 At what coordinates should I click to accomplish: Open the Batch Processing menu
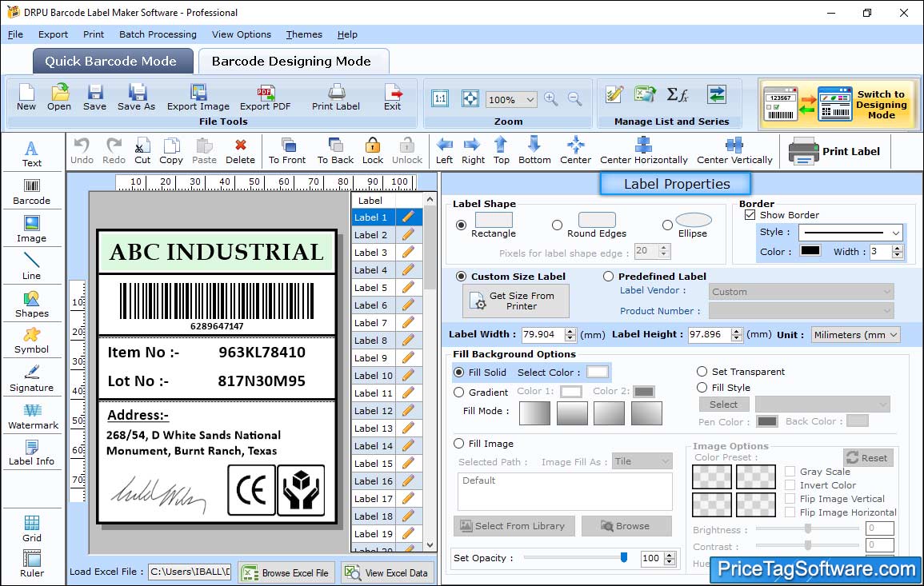tap(158, 34)
